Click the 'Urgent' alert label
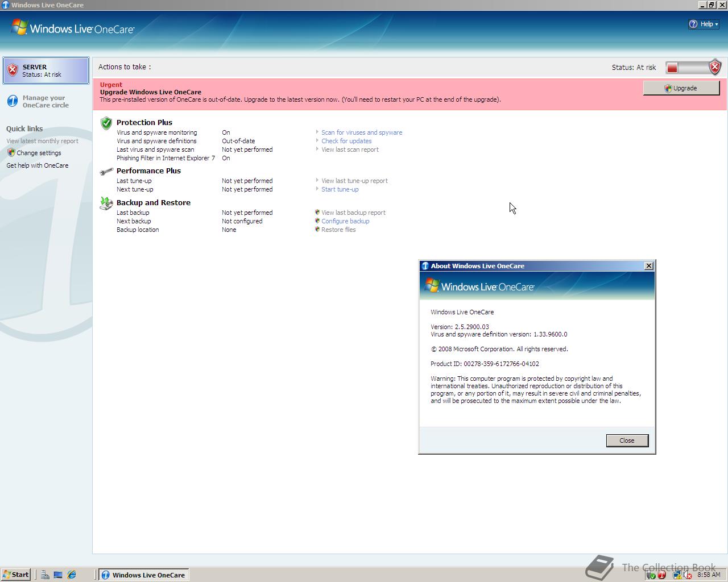Screen dimensions: 728x582 111,85
